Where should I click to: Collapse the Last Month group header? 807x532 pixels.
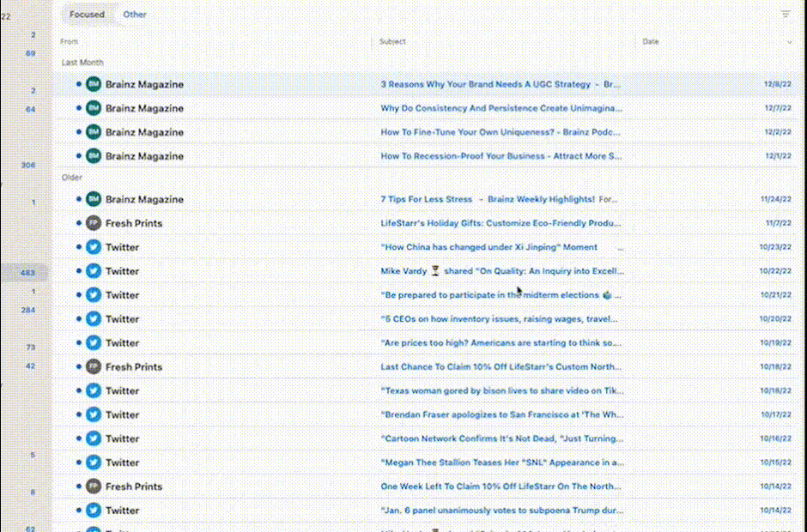click(x=82, y=63)
